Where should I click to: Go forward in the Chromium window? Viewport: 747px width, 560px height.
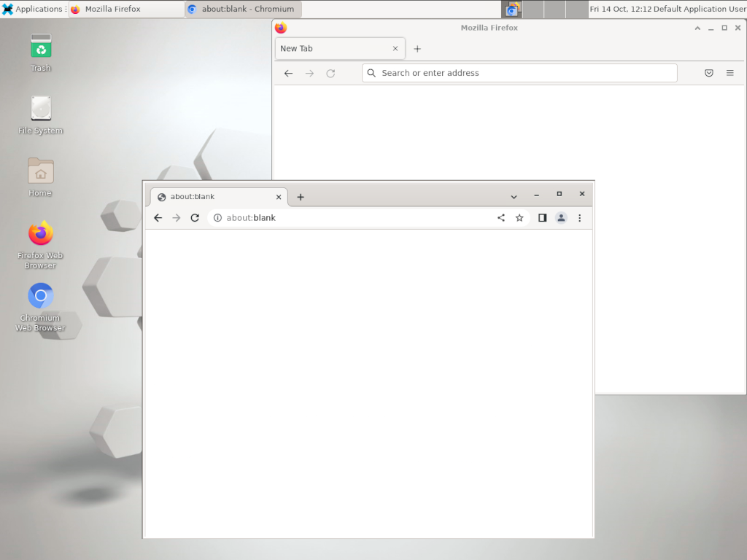click(177, 217)
